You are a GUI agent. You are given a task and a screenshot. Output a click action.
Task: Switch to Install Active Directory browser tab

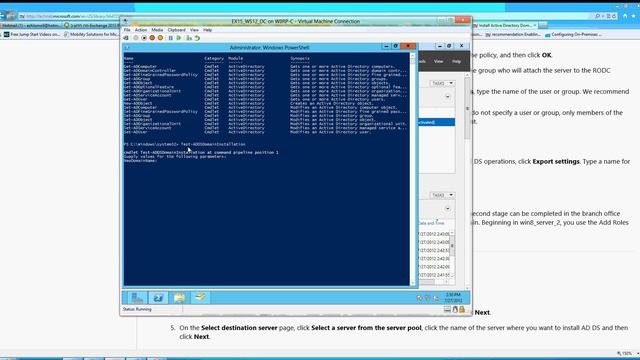click(x=504, y=25)
